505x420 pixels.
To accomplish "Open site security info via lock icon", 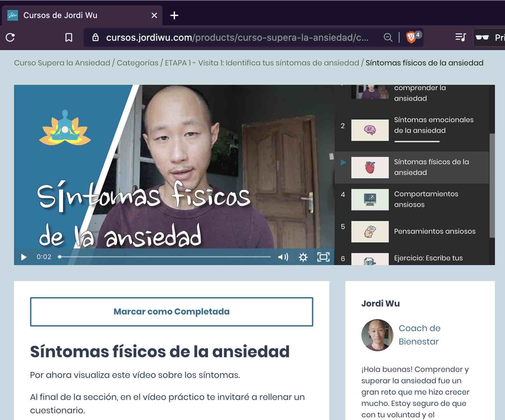I will [x=96, y=37].
